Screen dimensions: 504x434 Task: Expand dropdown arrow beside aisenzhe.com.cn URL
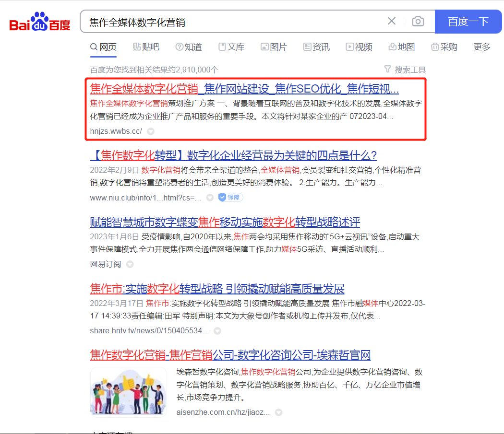pos(279,412)
